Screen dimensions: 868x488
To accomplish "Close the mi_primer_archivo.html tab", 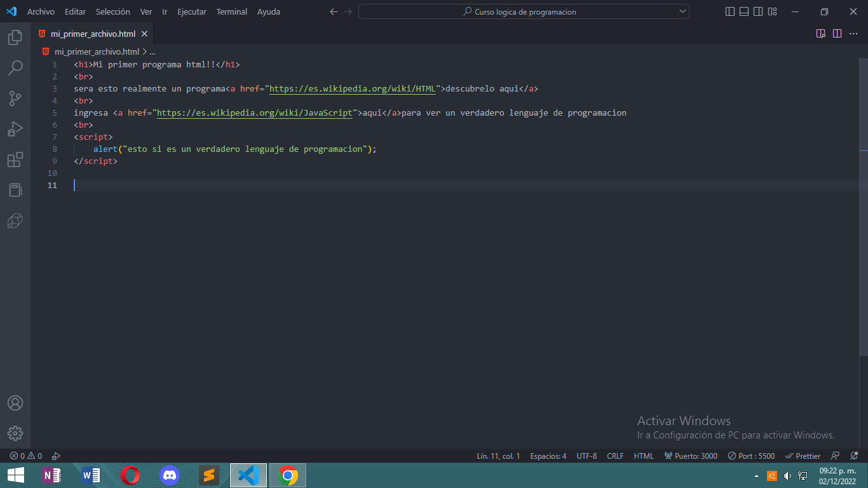I will 144,34.
